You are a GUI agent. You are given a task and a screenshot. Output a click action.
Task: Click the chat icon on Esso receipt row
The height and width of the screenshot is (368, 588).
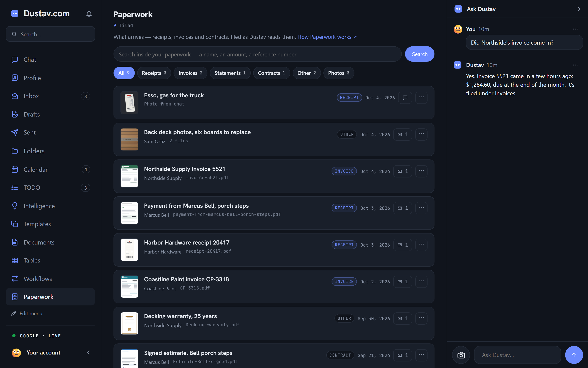click(x=405, y=98)
